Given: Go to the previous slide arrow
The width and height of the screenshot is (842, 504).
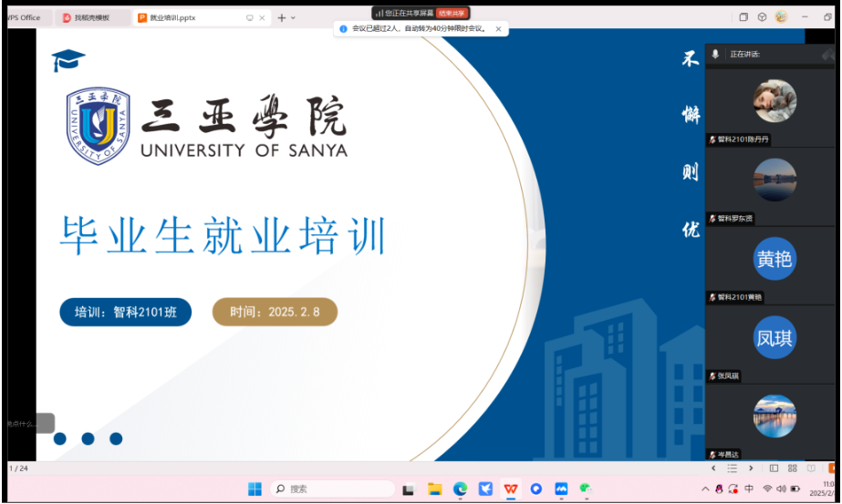Looking at the screenshot, I should pos(713,468).
